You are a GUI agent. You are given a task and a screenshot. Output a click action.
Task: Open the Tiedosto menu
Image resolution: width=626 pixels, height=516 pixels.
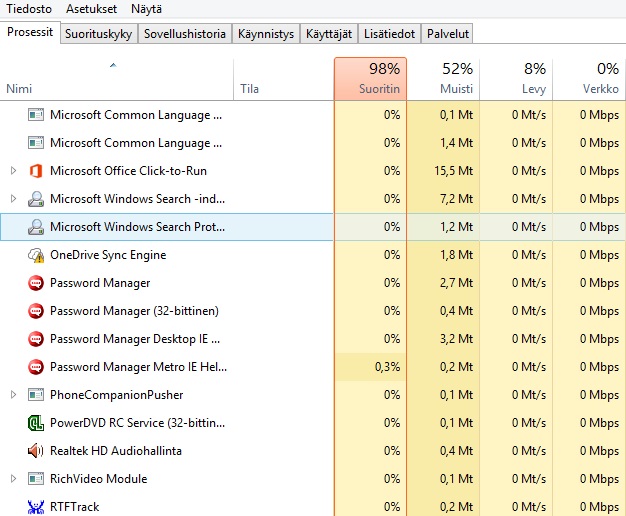[x=29, y=9]
